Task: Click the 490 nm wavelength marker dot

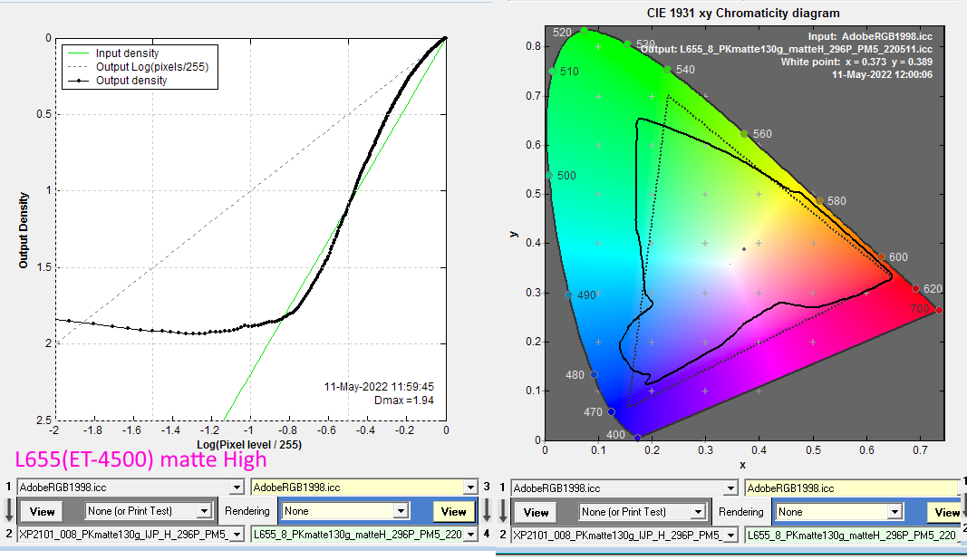Action: [x=569, y=294]
